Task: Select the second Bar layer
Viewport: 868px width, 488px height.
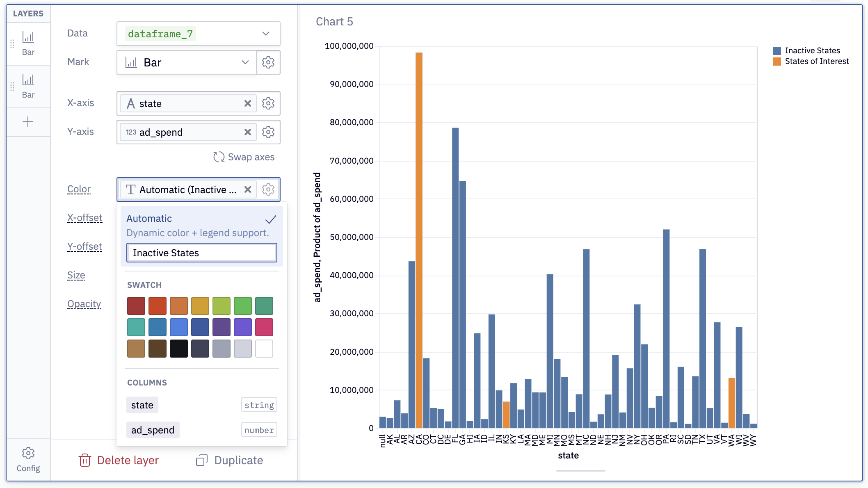Action: coord(28,86)
